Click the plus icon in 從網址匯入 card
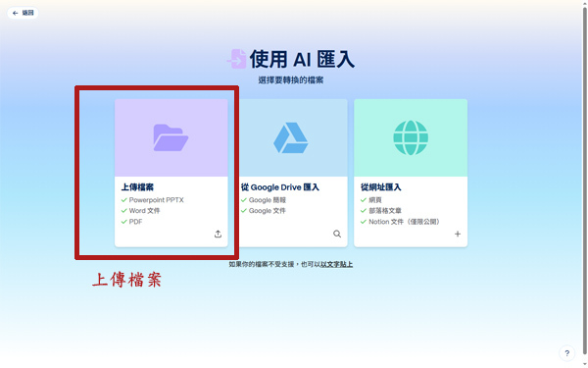588x368 pixels. pos(458,234)
